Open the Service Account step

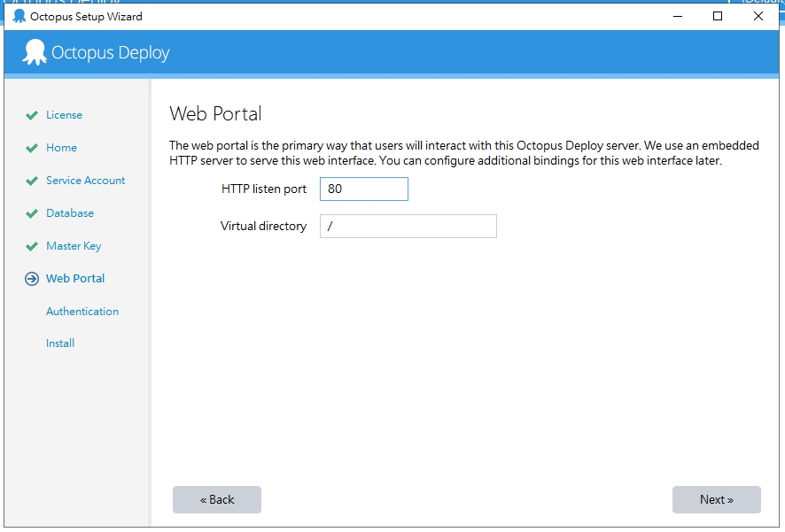tap(86, 181)
